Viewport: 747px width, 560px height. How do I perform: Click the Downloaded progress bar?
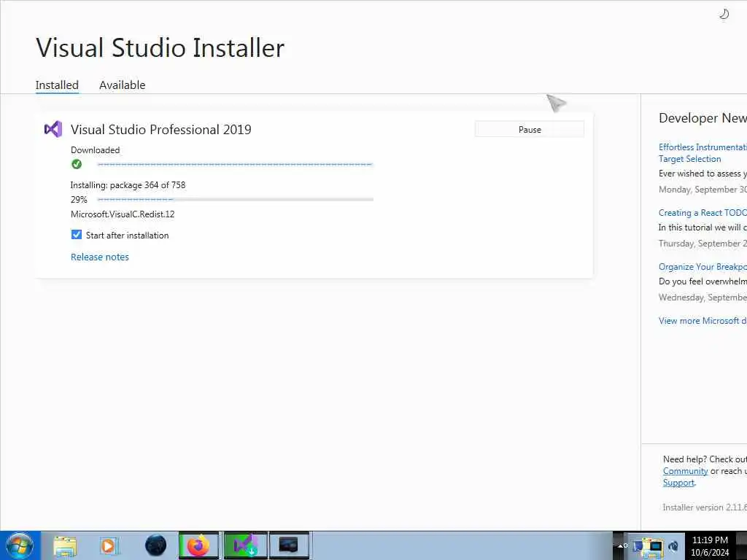tap(235, 164)
